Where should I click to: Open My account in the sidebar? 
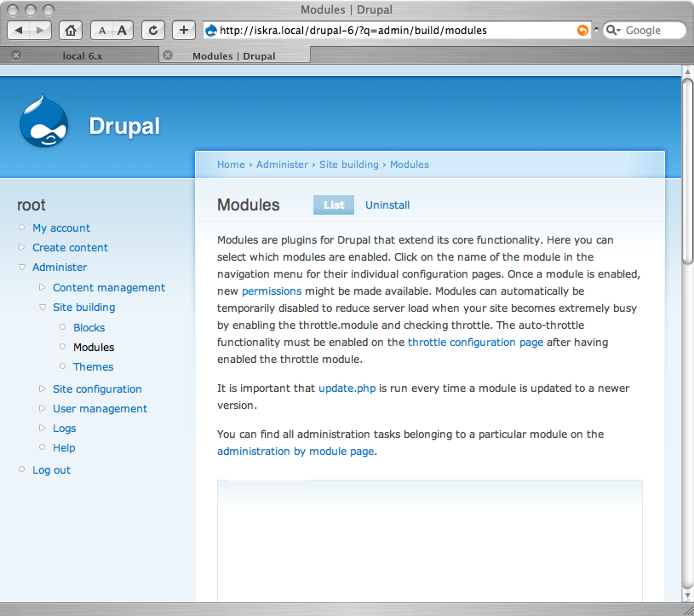(x=61, y=228)
